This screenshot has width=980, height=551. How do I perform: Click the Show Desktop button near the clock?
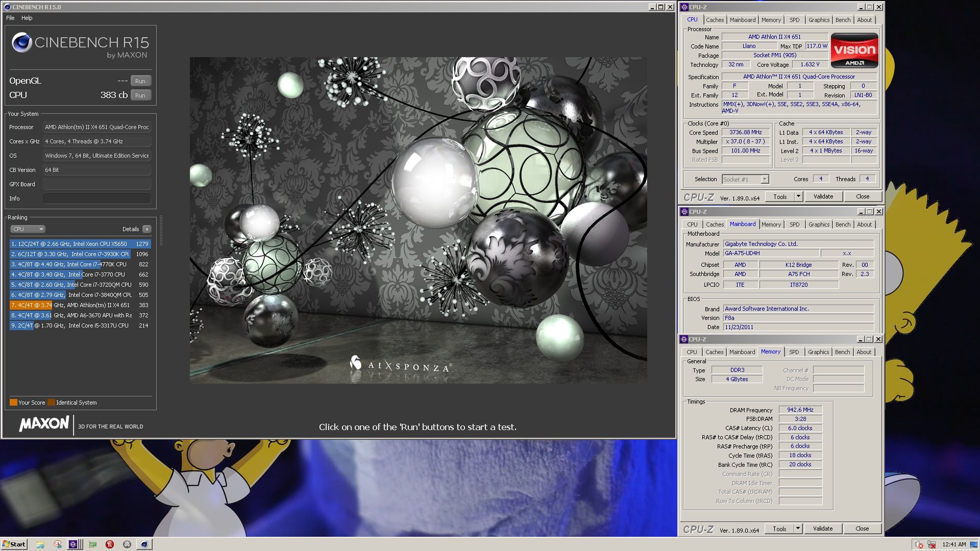(974, 544)
